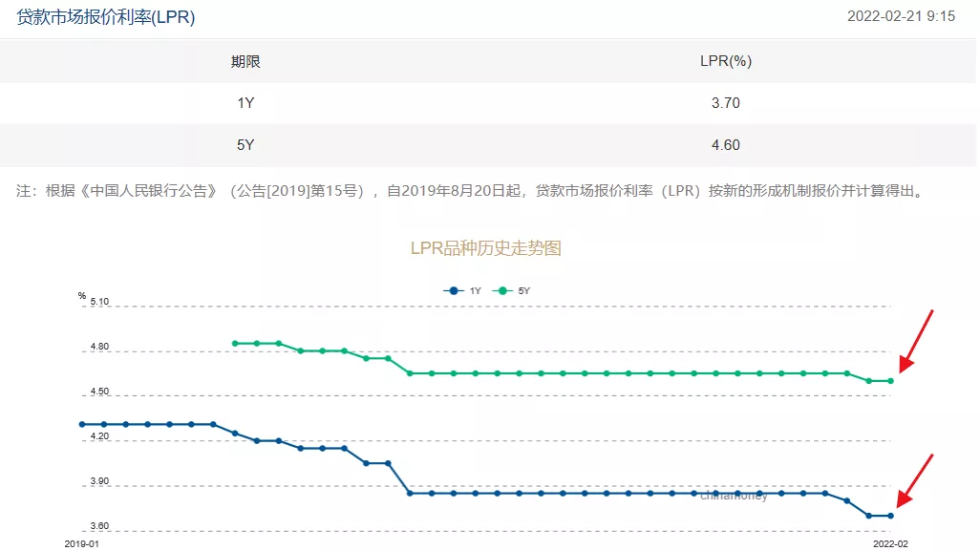Click the chinamoney watermark on the chart

pyautogui.click(x=734, y=497)
